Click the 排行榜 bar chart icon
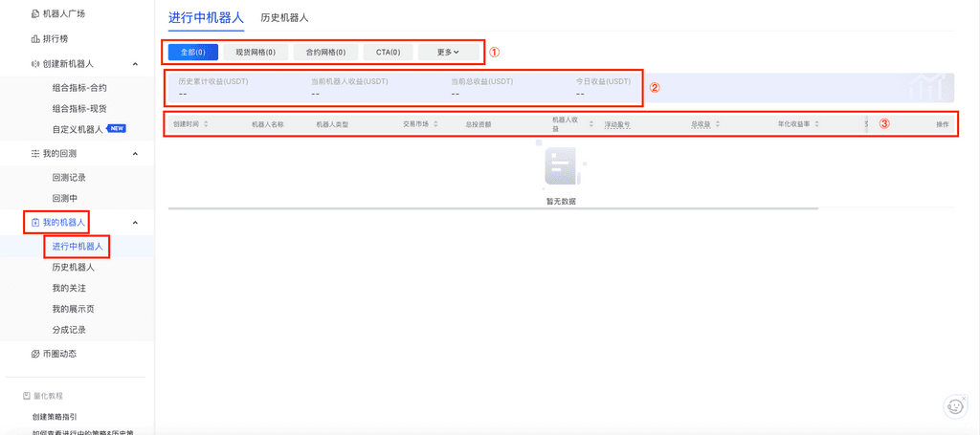980x435 pixels. pyautogui.click(x=35, y=39)
